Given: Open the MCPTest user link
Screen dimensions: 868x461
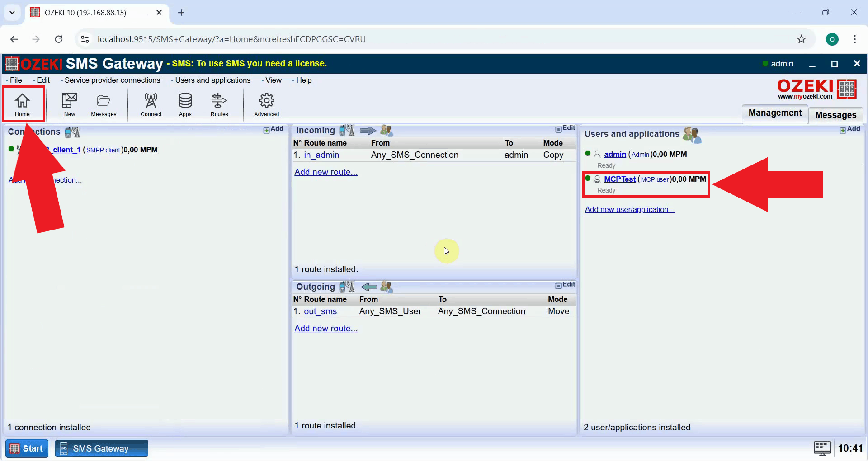Looking at the screenshot, I should click(x=619, y=179).
